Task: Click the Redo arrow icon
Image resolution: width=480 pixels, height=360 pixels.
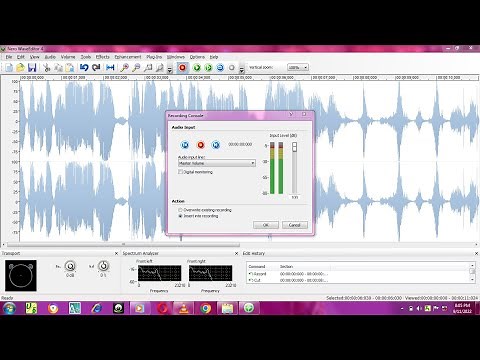Action: 96,68
